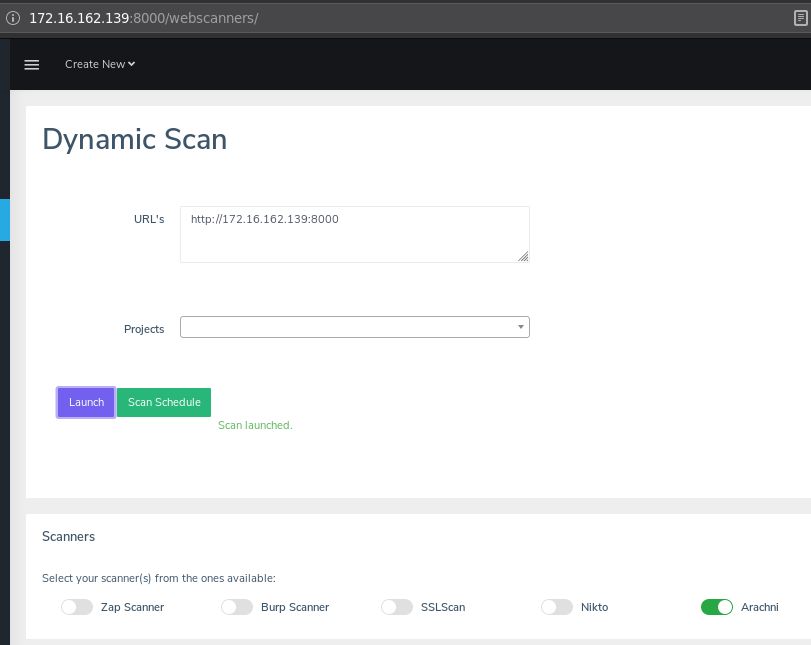Enable the Nikto scanner toggle
Image resolution: width=811 pixels, height=645 pixels.
557,607
